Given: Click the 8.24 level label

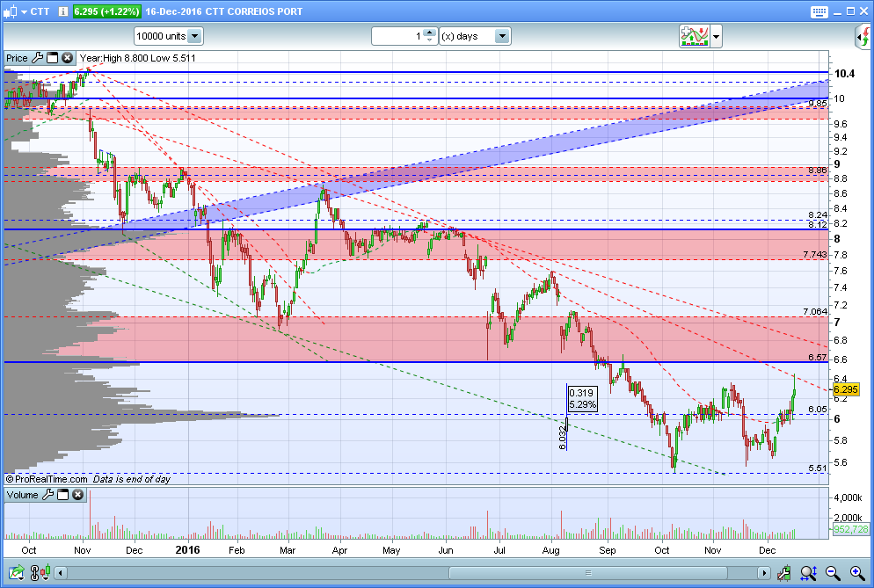Looking at the screenshot, I should [818, 215].
